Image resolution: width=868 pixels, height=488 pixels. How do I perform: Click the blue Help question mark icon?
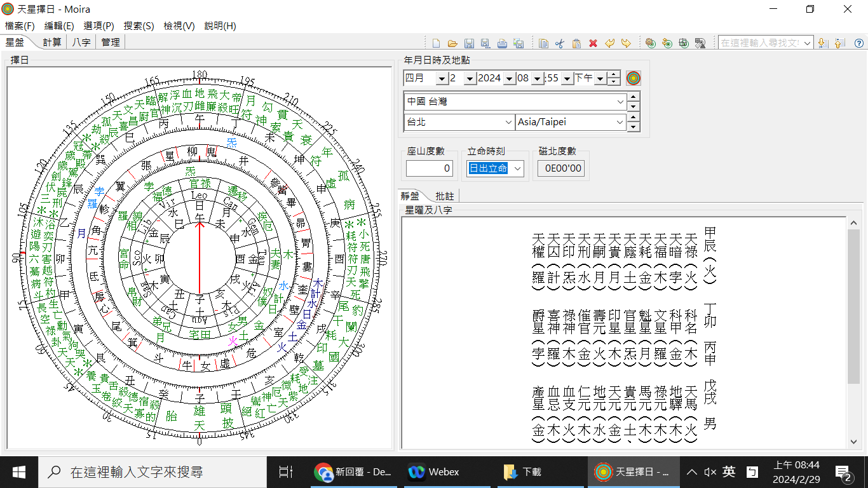coord(858,43)
